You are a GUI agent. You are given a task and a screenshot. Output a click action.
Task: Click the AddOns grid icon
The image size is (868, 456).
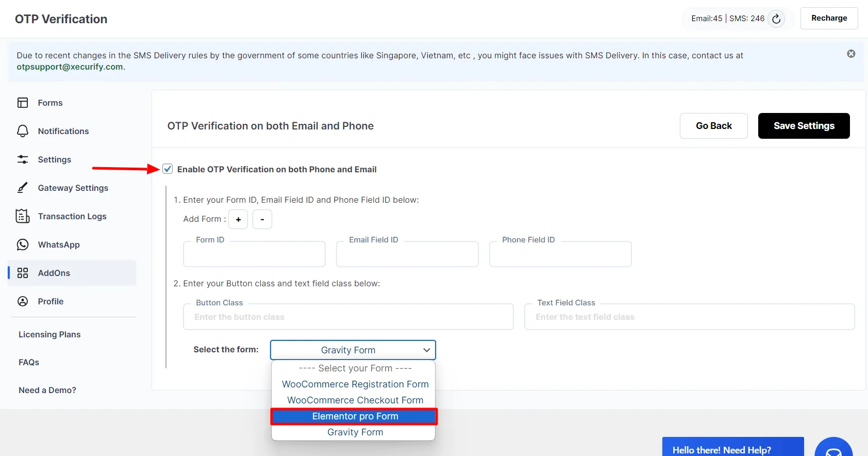(x=23, y=273)
